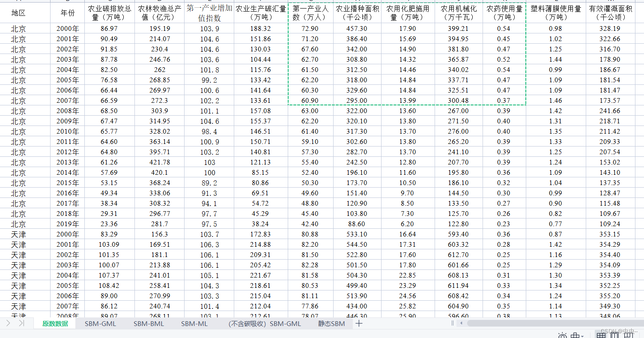Select cell with value 77.86
Screen dimensions: 644x338
coord(310,306)
